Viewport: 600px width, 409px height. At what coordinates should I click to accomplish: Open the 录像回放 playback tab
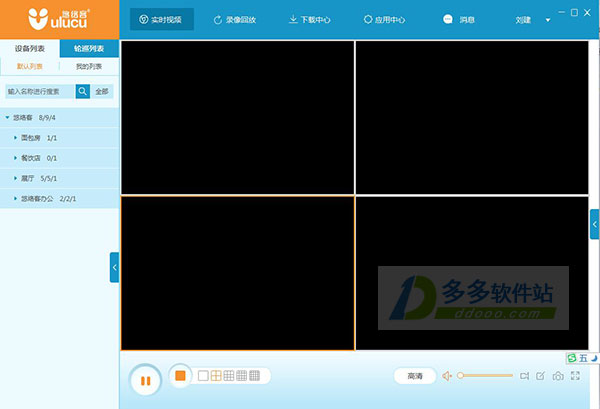(x=235, y=20)
